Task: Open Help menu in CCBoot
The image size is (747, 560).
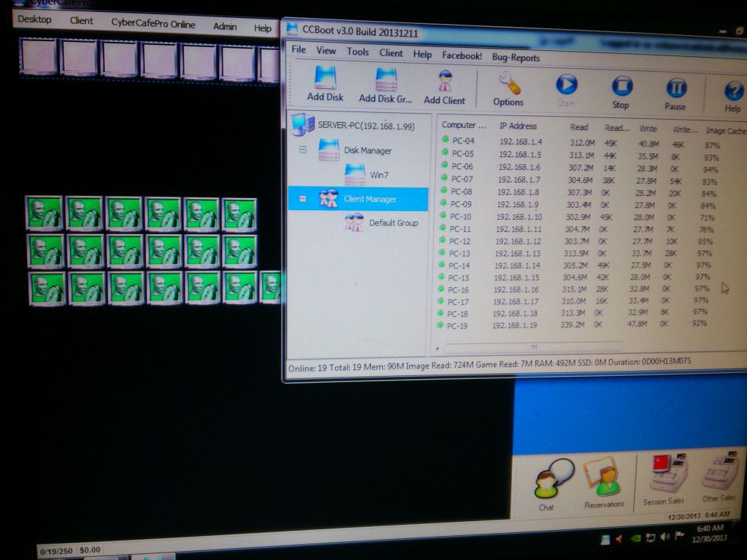Action: (422, 55)
